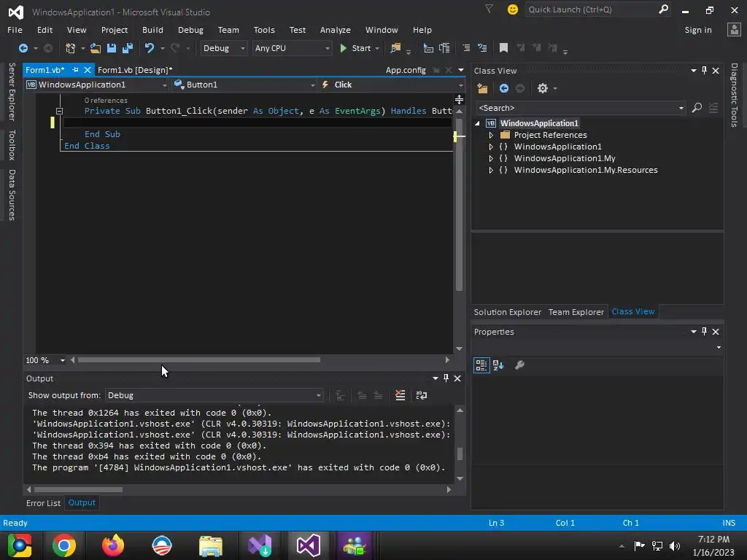Click the Output window vertical scrollbar thumb
Screen dimensions: 747x560
tap(460, 454)
